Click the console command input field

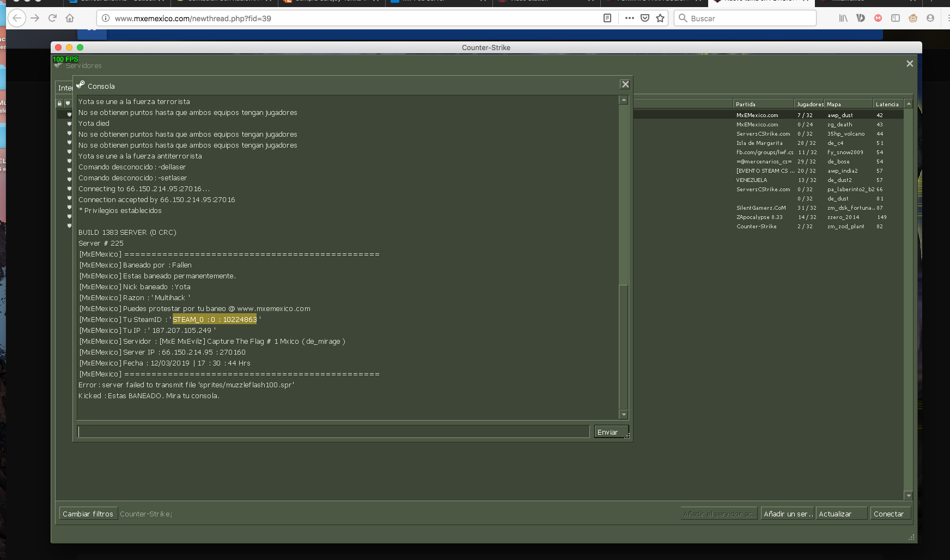333,431
